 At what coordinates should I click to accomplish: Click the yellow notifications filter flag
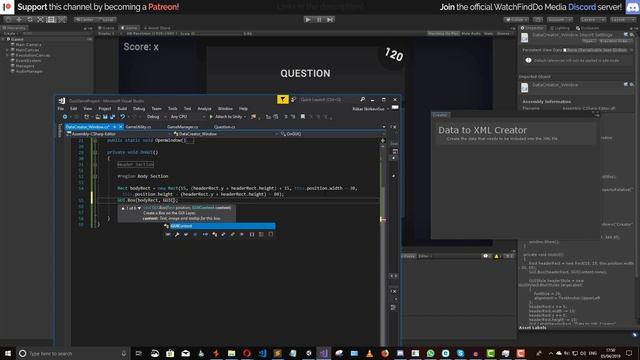click(x=283, y=100)
